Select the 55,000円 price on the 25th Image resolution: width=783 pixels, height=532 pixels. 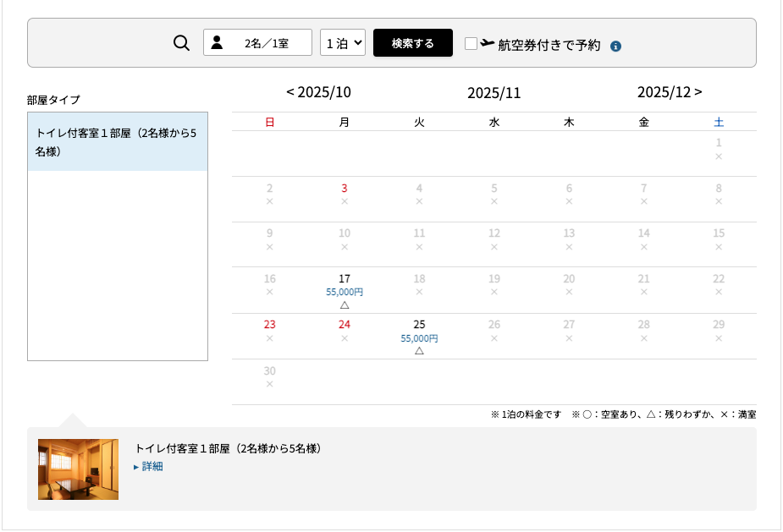point(419,338)
